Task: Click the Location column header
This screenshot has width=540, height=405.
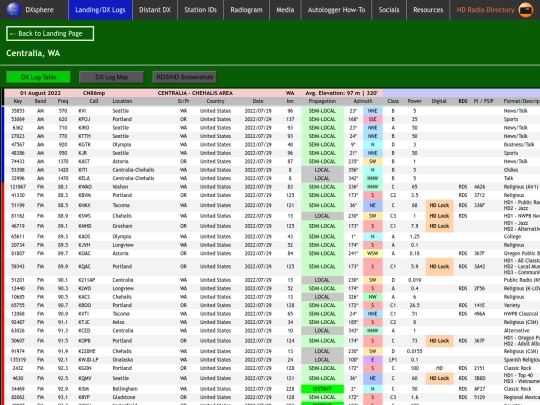Action: coord(122,101)
